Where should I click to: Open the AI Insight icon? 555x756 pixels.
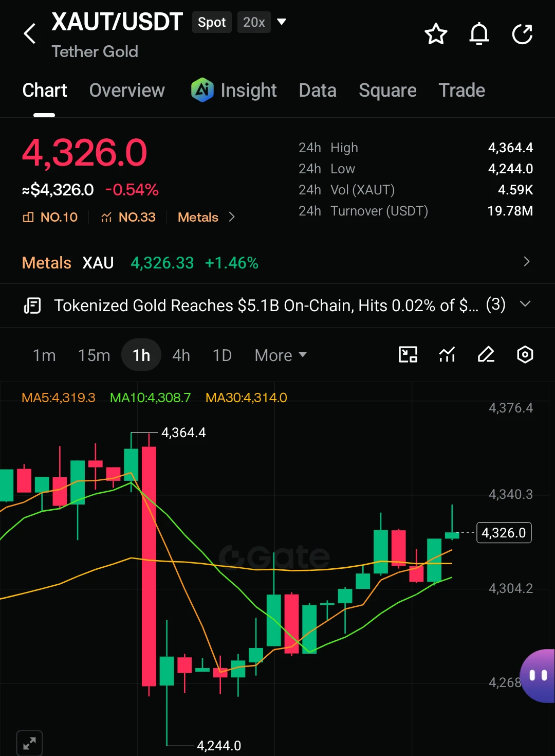pyautogui.click(x=202, y=90)
